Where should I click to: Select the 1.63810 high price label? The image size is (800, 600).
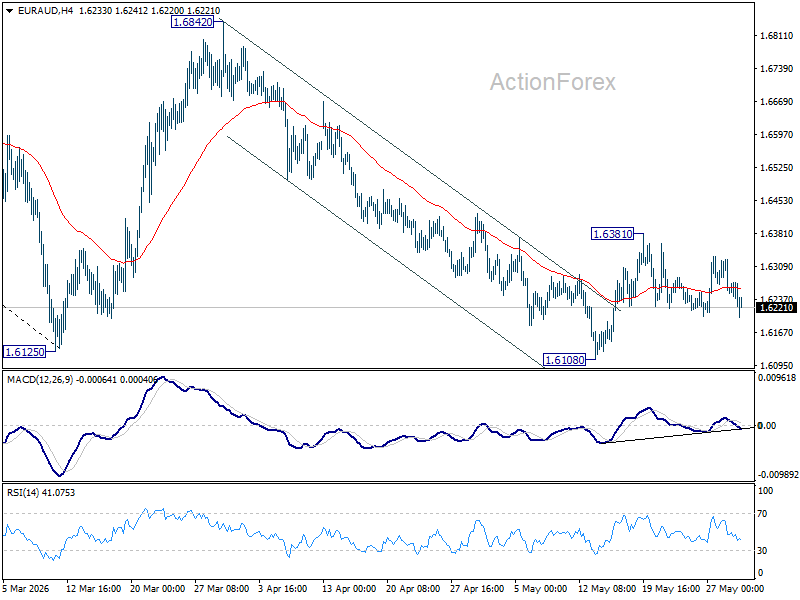coord(612,234)
